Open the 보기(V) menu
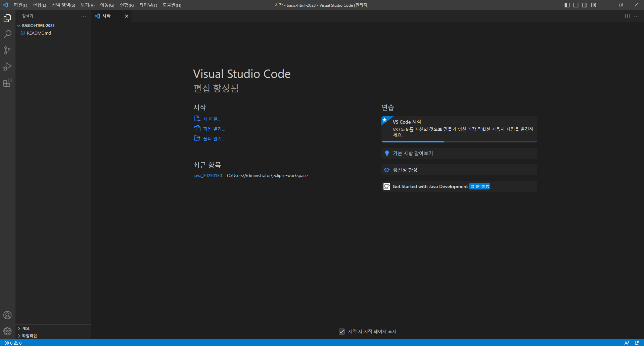Image resolution: width=644 pixels, height=346 pixels. (x=88, y=5)
